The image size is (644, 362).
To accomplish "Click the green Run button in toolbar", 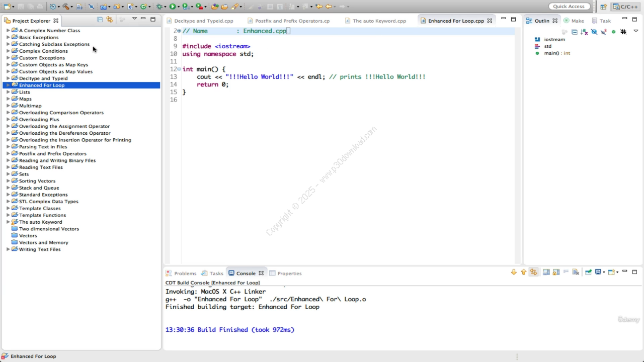I will click(x=173, y=7).
